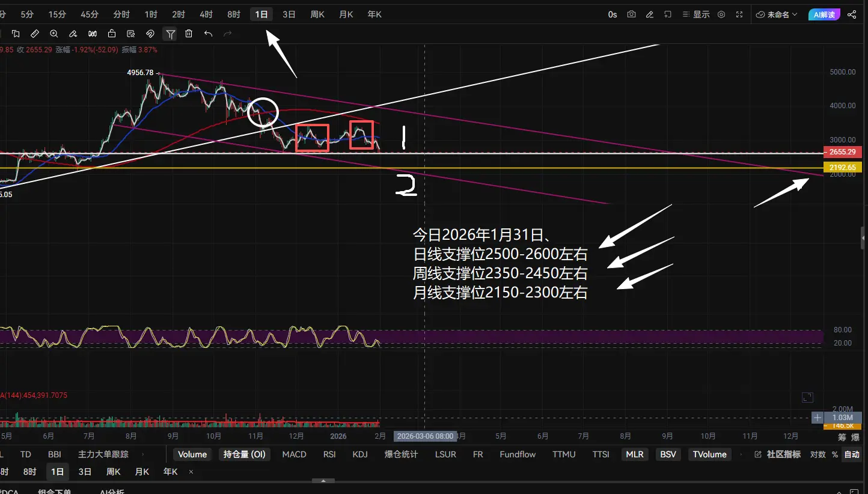Viewport: 868px width, 494px height.
Task: Select the 年K timeframe in top bar
Action: pyautogui.click(x=374, y=14)
